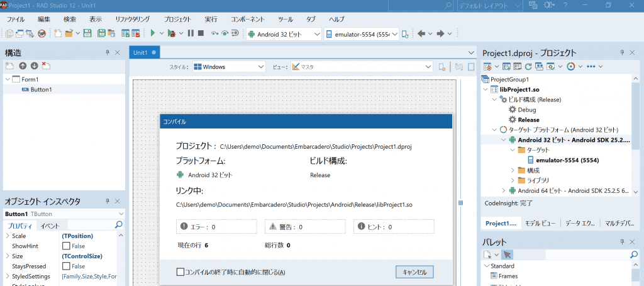The width and height of the screenshot is (644, 286).
Task: Switch to the イベント tab in Object Inspector
Action: [50, 226]
